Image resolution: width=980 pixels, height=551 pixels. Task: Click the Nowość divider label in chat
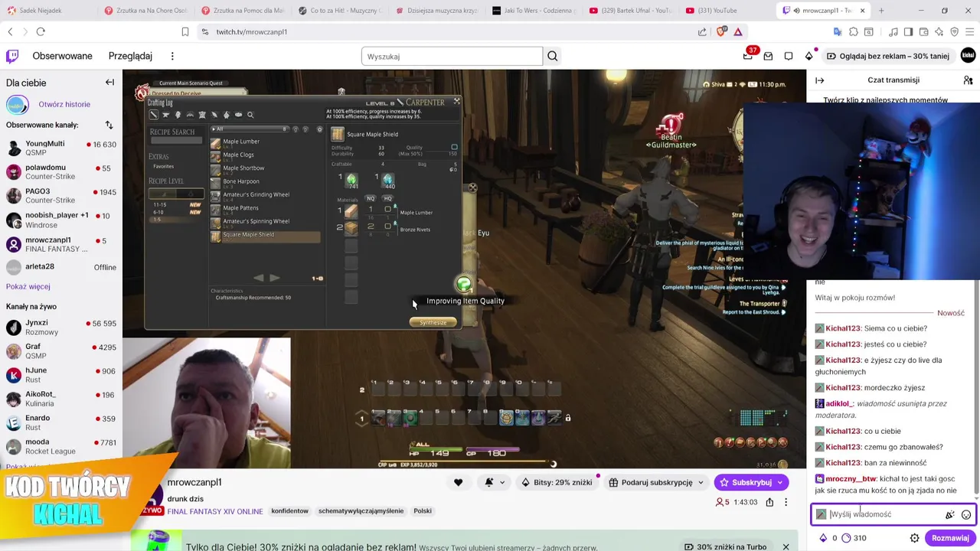click(x=951, y=313)
